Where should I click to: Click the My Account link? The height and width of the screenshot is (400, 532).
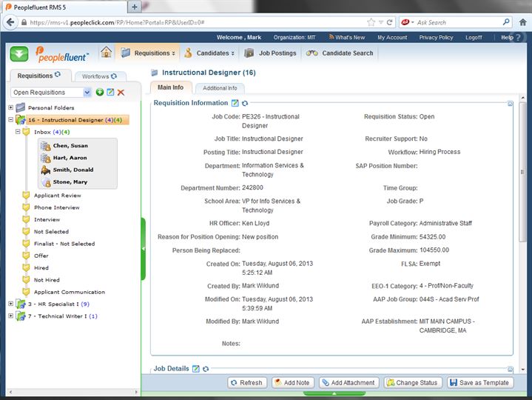pyautogui.click(x=392, y=37)
